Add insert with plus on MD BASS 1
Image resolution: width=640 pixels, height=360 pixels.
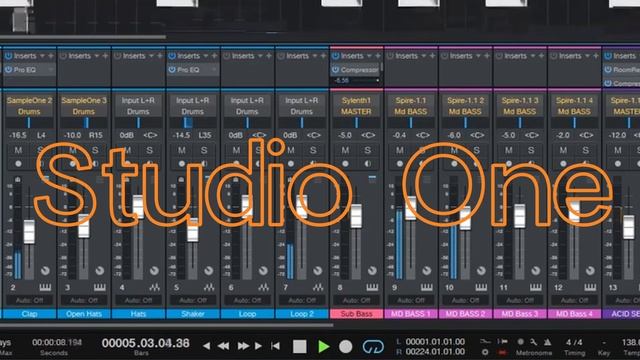(x=432, y=56)
